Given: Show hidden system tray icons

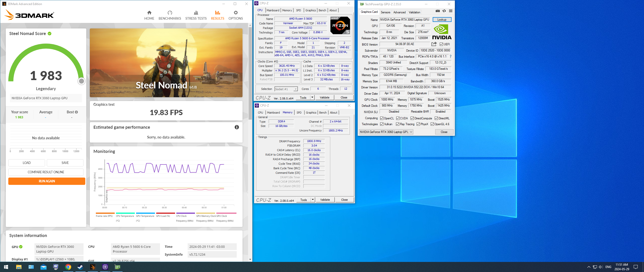Looking at the screenshot, I should pos(589,267).
